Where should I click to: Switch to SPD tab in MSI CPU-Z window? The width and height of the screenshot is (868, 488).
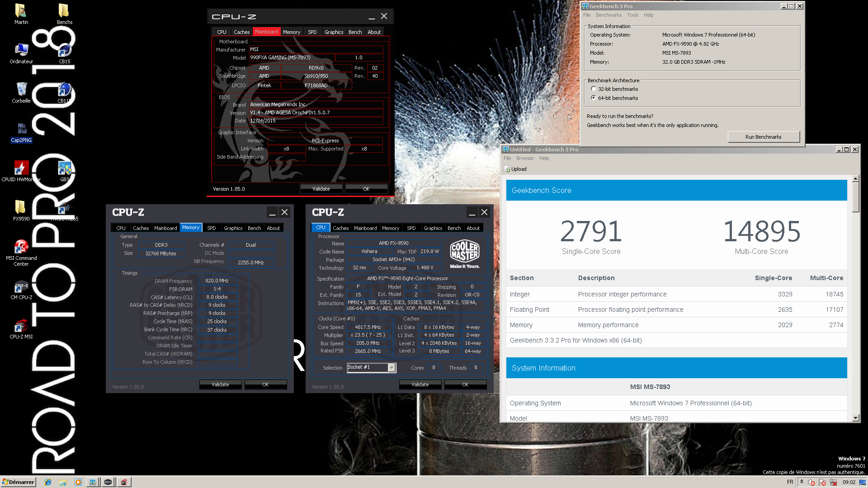312,32
